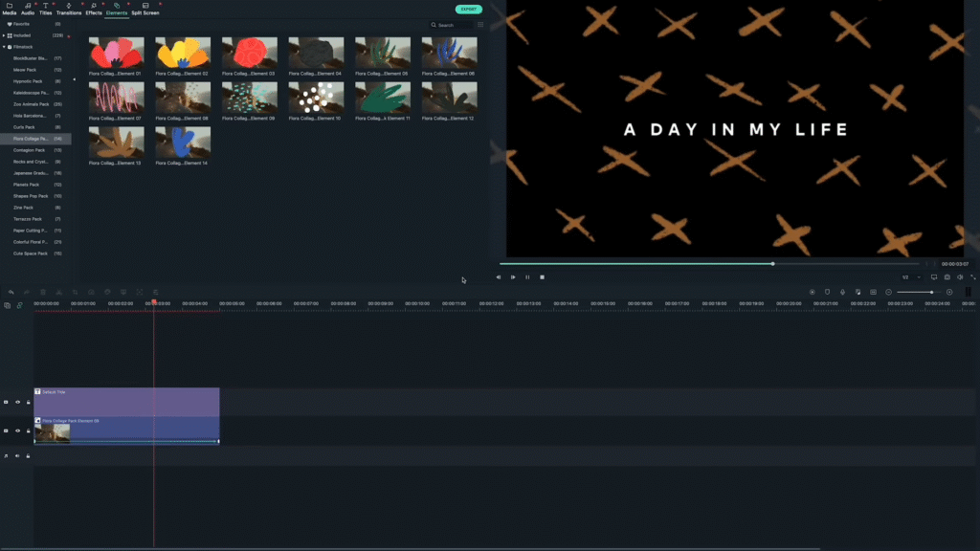Hide the Default Title track with eye icon
This screenshot has width=980, height=551.
[x=17, y=402]
